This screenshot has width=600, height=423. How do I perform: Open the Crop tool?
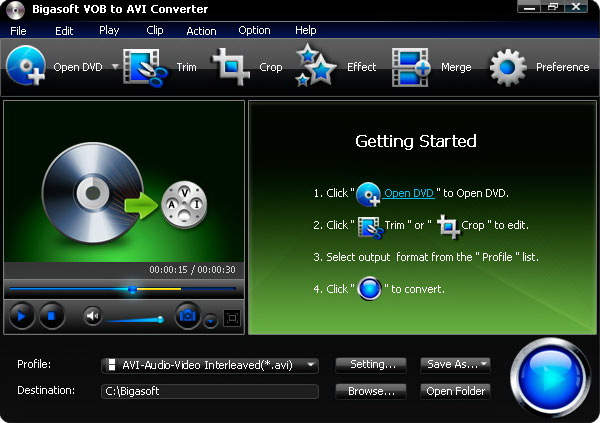pos(231,67)
